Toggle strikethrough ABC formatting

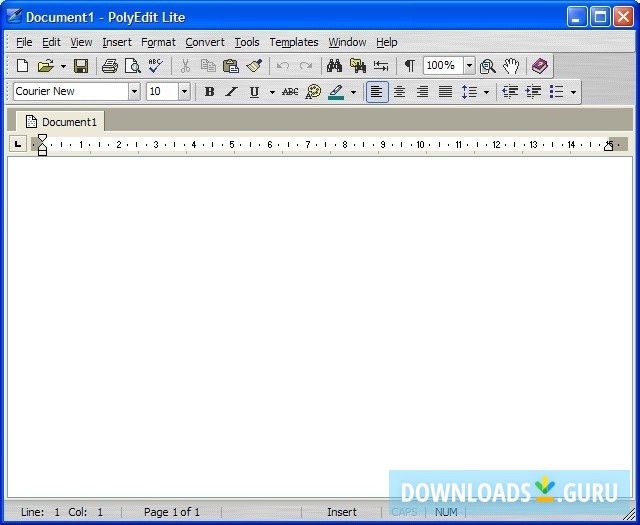[290, 91]
